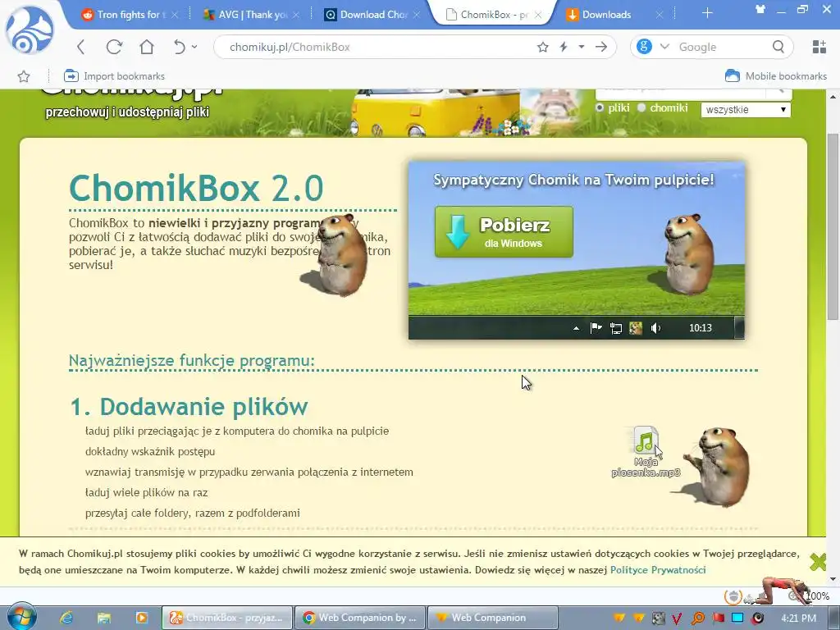The height and width of the screenshot is (630, 840).
Task: Open Mobile bookmarks
Action: coord(776,76)
